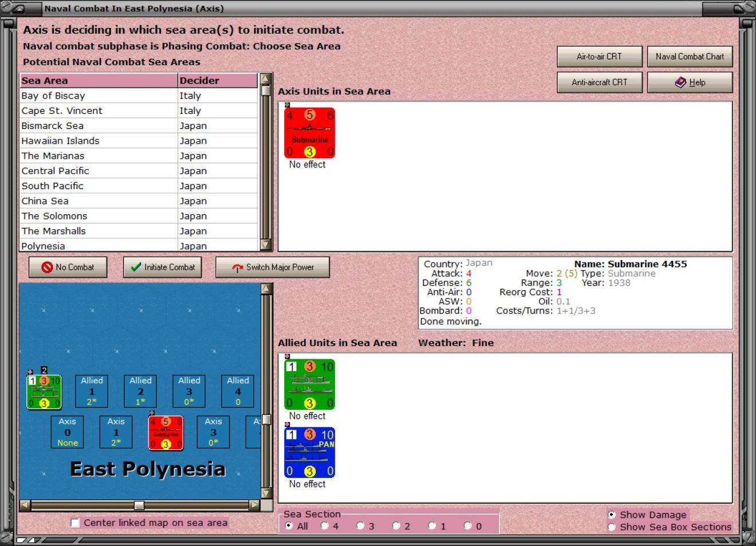Click the map vertical scrollbar up arrow

266,288
